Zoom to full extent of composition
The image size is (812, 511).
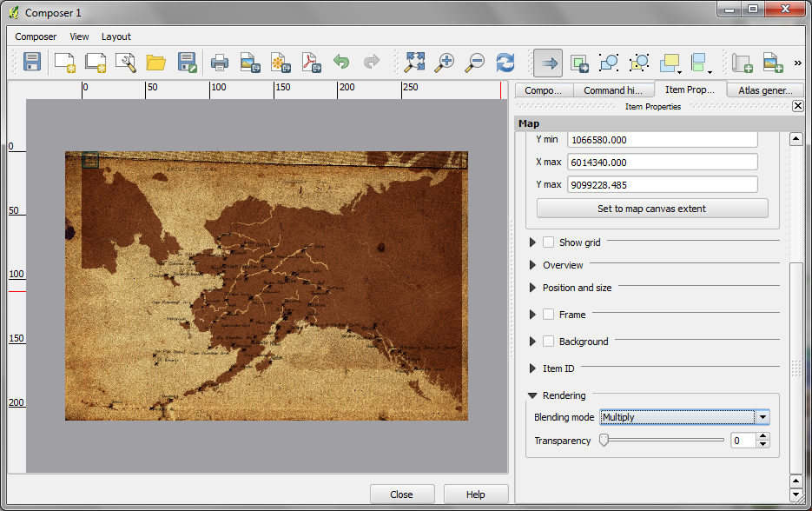(x=414, y=63)
